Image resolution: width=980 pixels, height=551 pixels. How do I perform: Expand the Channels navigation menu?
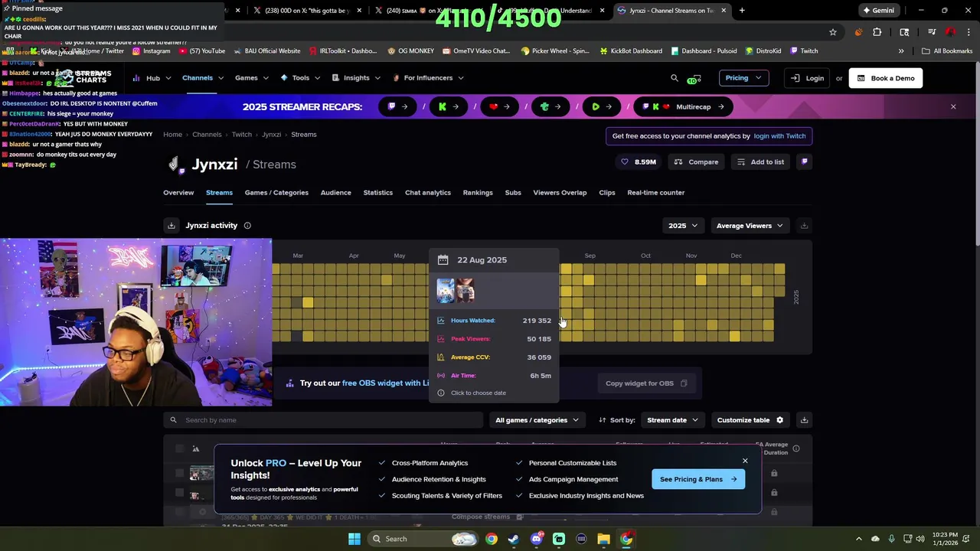203,78
